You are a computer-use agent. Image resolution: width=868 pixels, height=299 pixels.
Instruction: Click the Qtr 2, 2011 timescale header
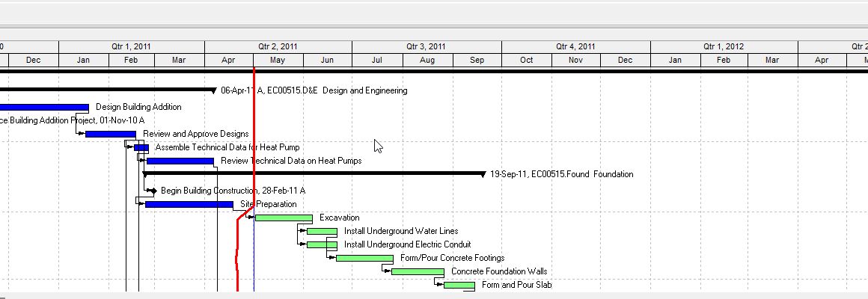[x=278, y=47]
